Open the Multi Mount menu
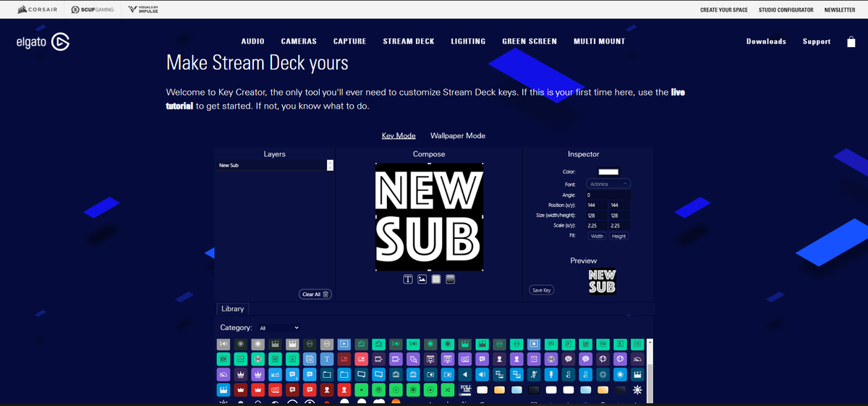Image resolution: width=868 pixels, height=406 pixels. tap(599, 41)
